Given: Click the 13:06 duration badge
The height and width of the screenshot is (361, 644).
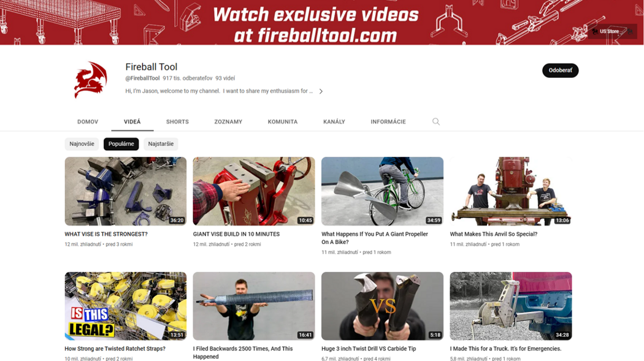Looking at the screenshot, I should click(x=562, y=220).
